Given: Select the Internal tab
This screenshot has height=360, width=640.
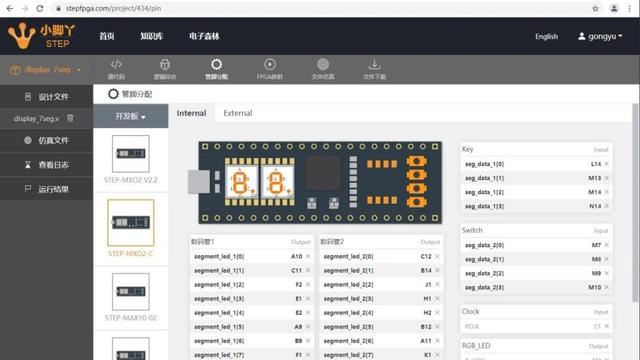Looking at the screenshot, I should click(191, 113).
